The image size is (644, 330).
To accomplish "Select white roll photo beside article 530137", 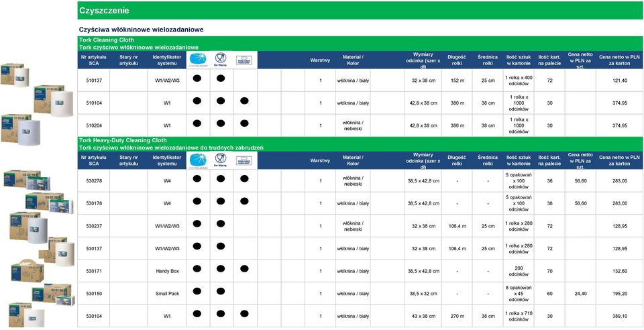I will coord(56,251).
